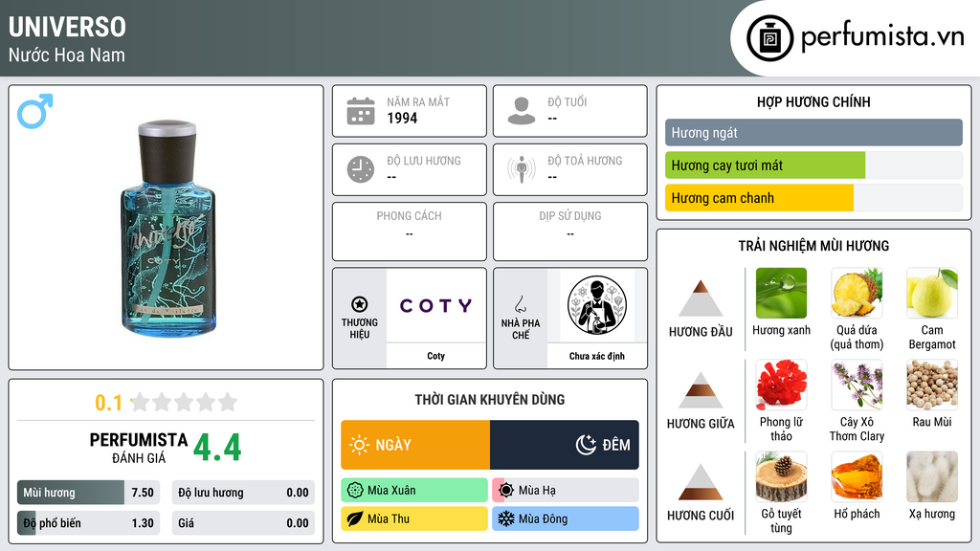Open the Cam Bergamot note image
Screen dimensions: 980x551
click(932, 293)
